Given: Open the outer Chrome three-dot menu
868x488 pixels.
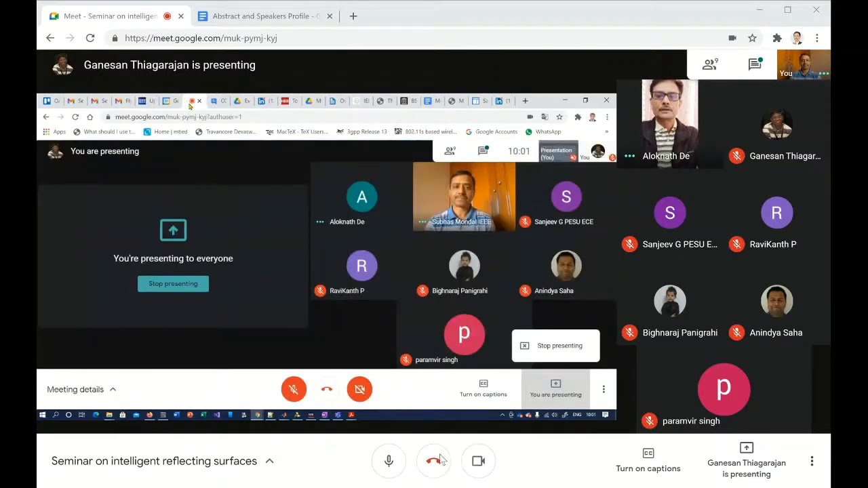Looking at the screenshot, I should 817,38.
